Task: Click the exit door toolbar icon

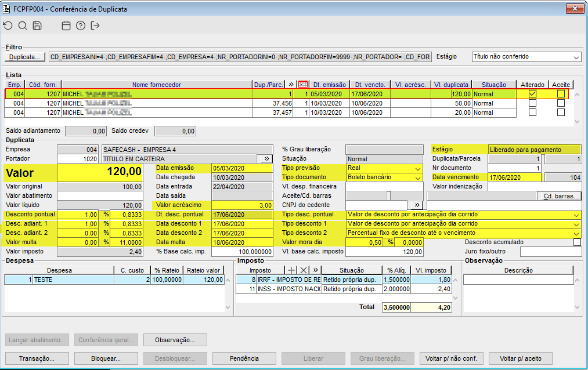Action: click(95, 26)
